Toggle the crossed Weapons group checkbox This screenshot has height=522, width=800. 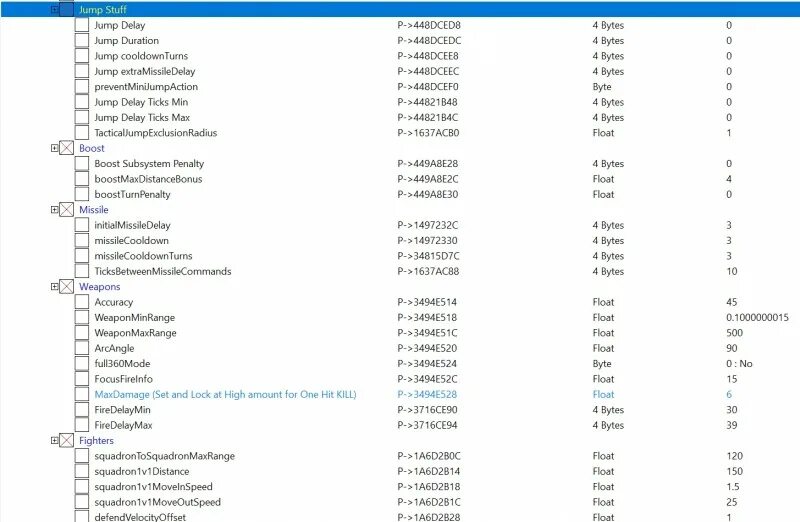(66, 287)
